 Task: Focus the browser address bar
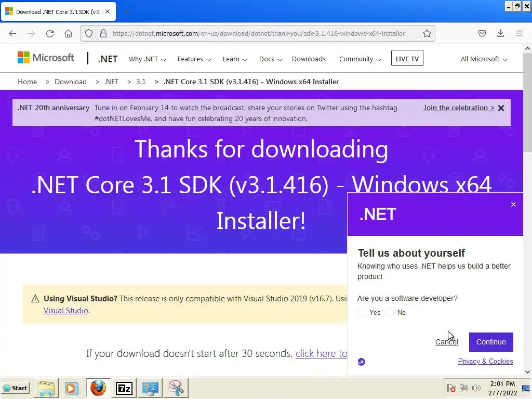point(259,33)
